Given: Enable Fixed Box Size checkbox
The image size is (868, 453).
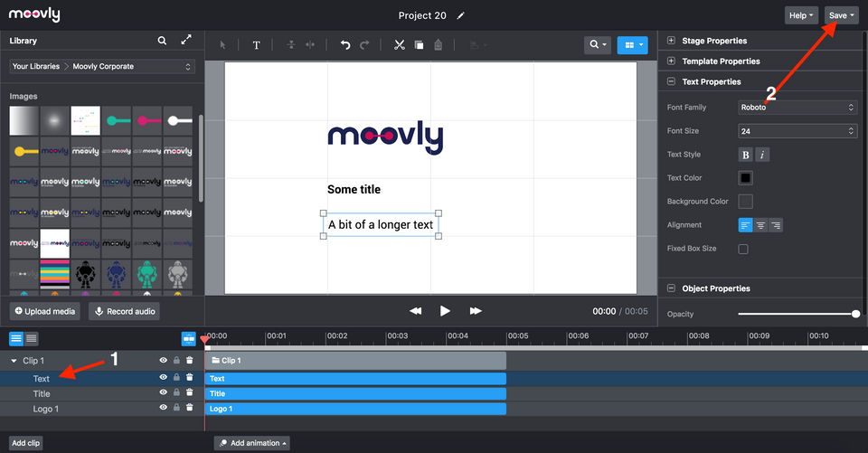Looking at the screenshot, I should point(743,250).
